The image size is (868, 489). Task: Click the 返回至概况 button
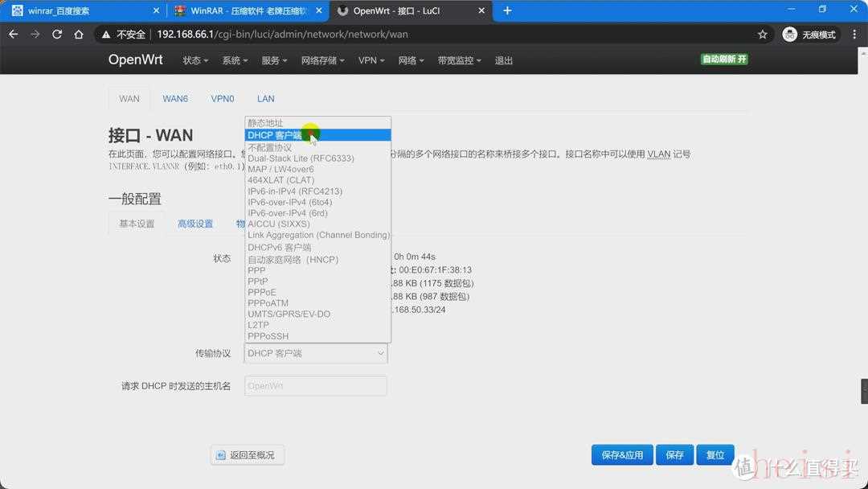[x=248, y=455]
